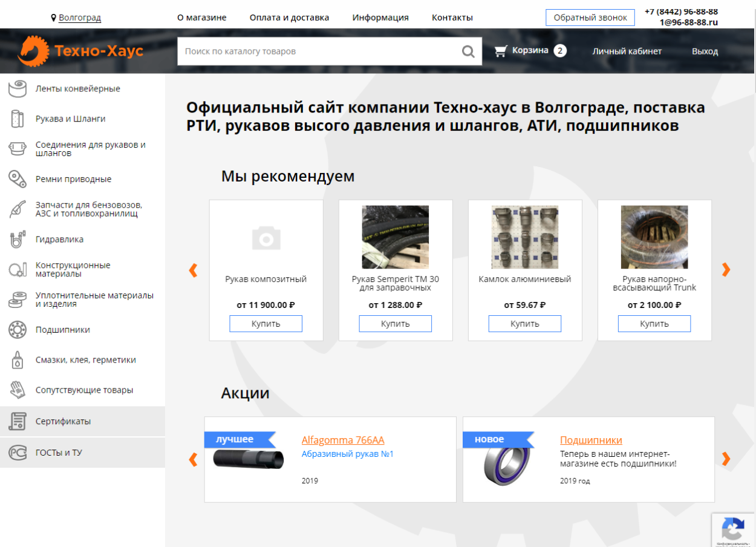Open Ремни приводные category
The image size is (756, 547).
point(73,179)
